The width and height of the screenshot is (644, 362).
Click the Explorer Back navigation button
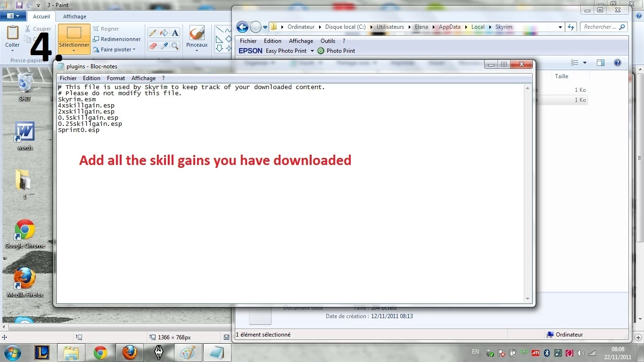(x=242, y=27)
